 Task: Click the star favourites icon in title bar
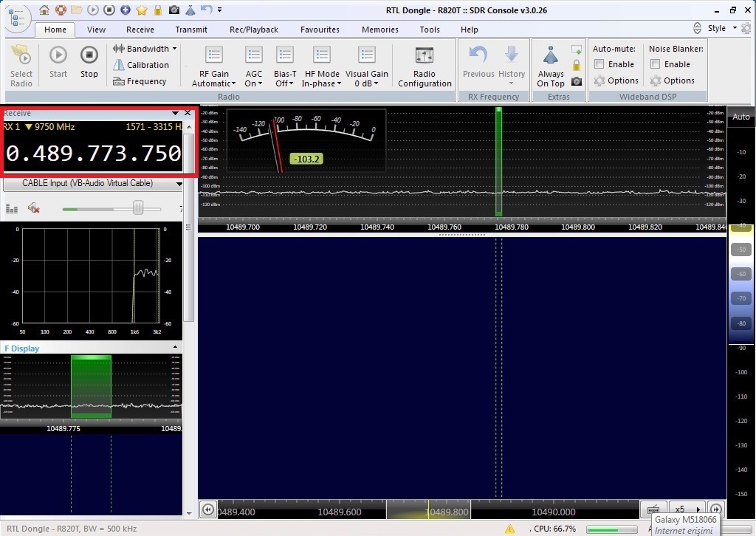click(141, 10)
